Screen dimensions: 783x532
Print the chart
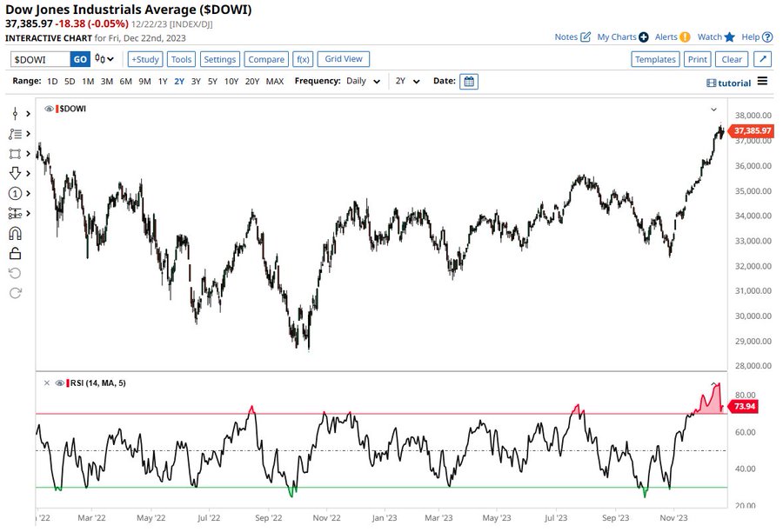(698, 59)
